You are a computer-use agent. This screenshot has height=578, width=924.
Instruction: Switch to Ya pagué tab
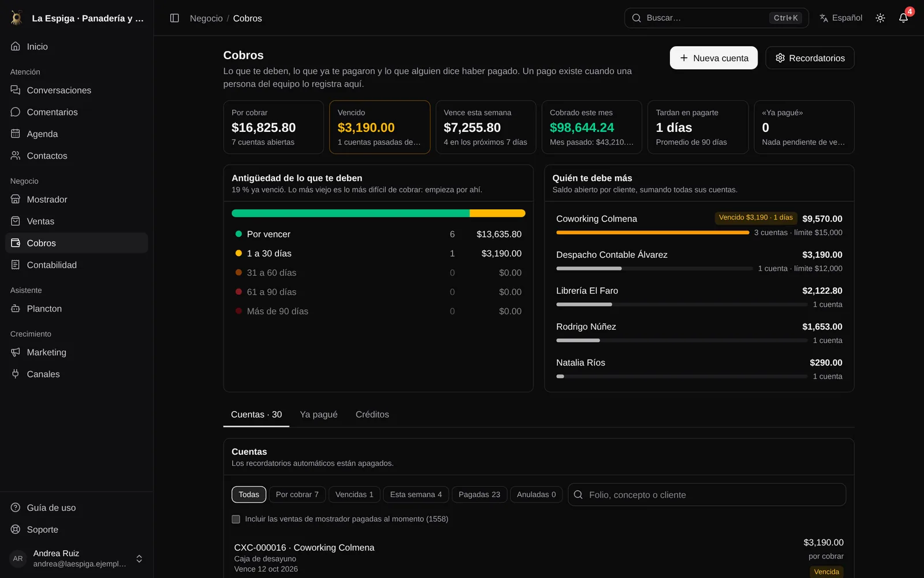tap(319, 414)
